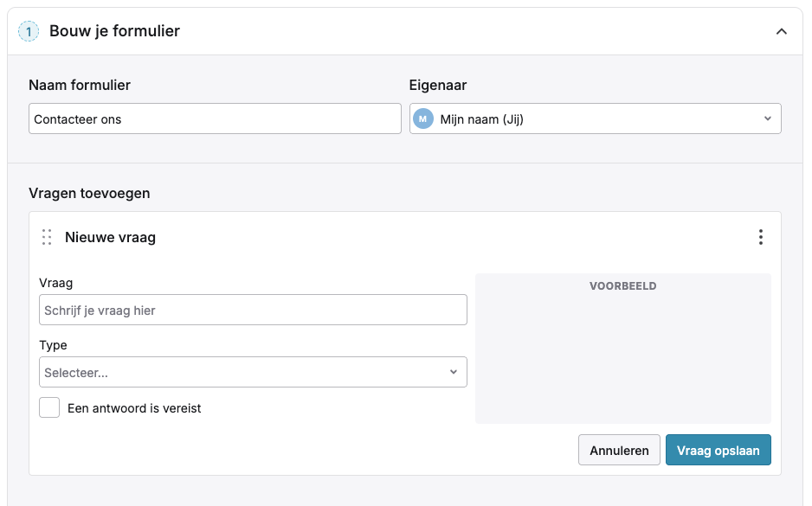Click the M avatar in Eigenaar field
This screenshot has height=506, width=812.
(x=423, y=119)
